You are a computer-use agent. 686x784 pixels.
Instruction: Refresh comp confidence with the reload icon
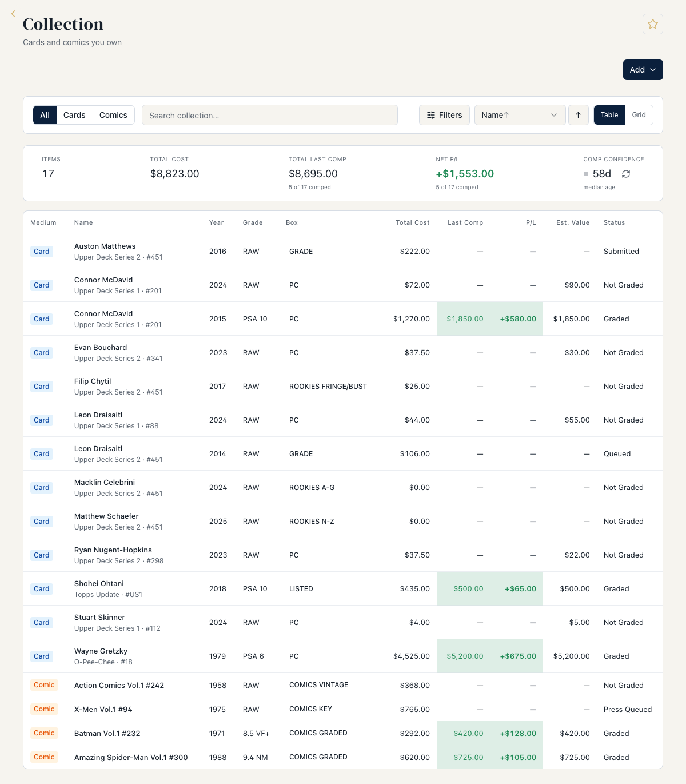coord(626,174)
